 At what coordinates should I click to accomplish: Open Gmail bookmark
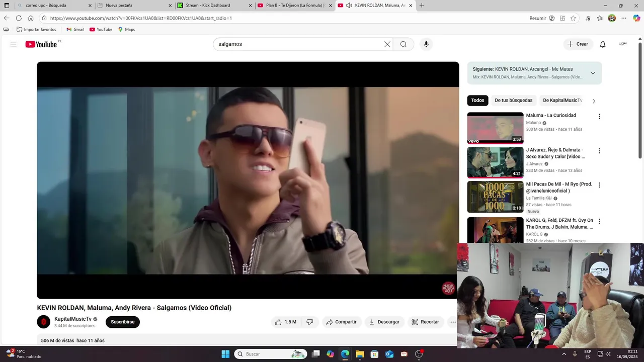(75, 30)
